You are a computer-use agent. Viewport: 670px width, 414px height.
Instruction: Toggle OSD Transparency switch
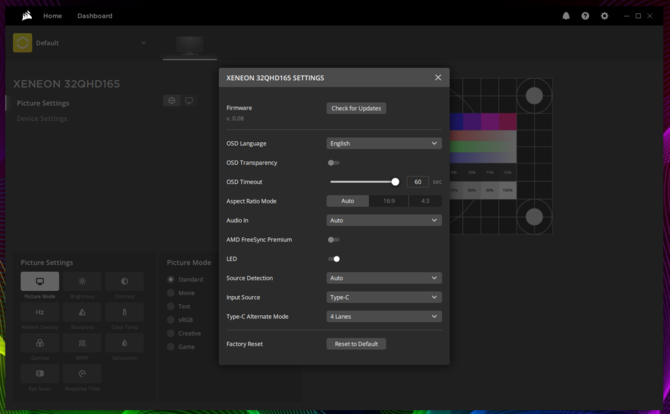coord(333,163)
